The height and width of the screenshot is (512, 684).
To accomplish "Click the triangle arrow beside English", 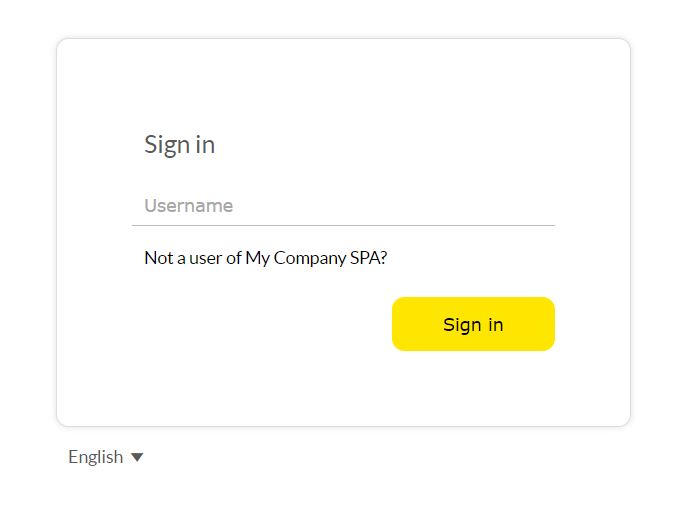I will coord(137,457).
